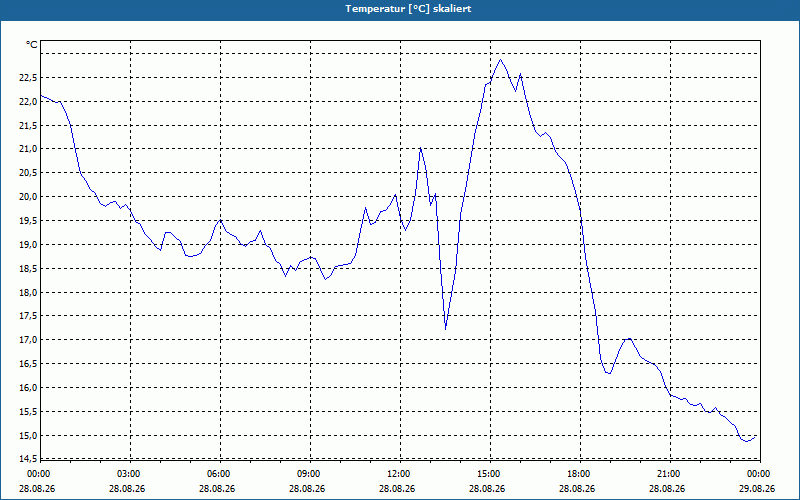The height and width of the screenshot is (500, 800).
Task: Click the 15,5 y-axis label
Action: point(29,412)
